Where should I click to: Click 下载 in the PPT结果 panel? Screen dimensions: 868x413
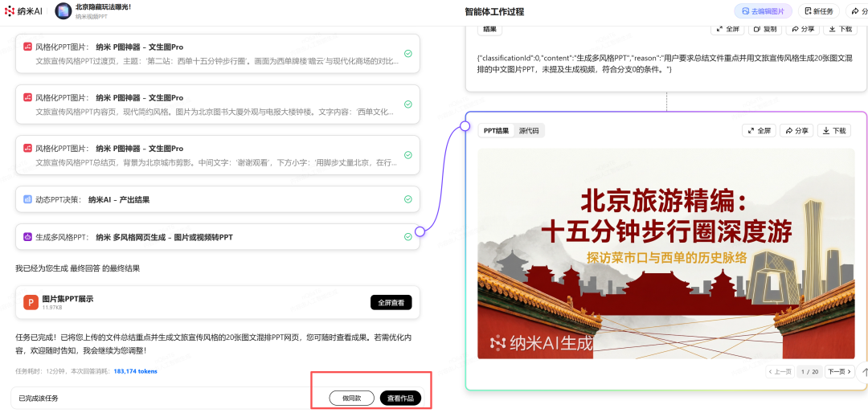(834, 131)
